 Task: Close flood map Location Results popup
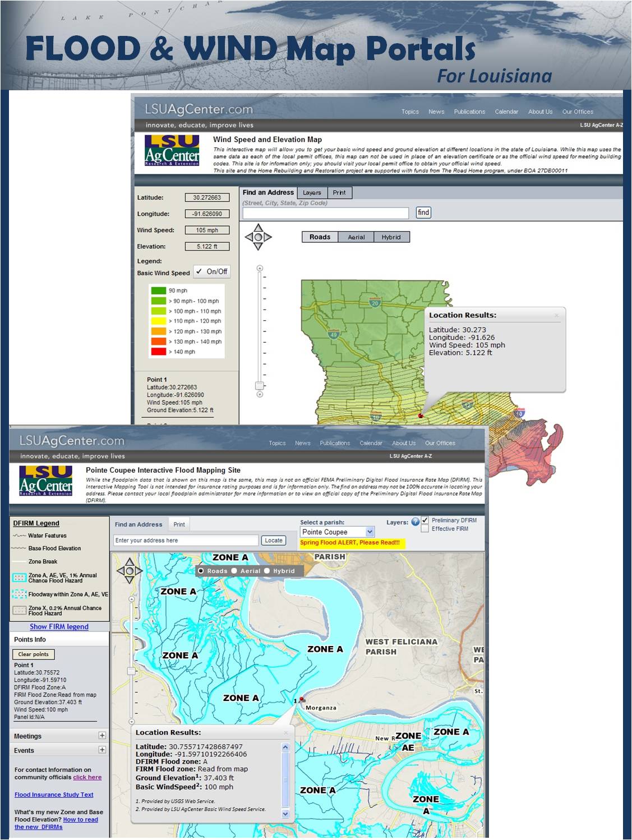[x=285, y=732]
